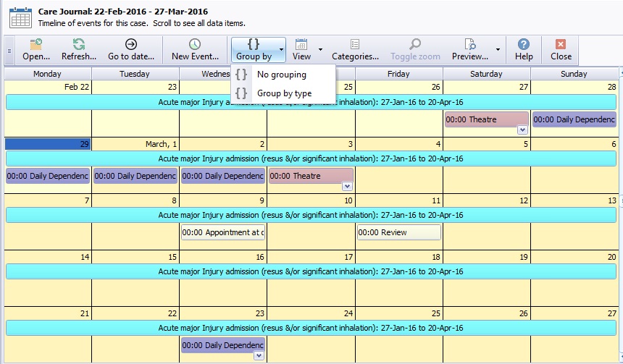Open the Appointment event on March 9
Screen dimensions: 623x364
click(x=223, y=232)
